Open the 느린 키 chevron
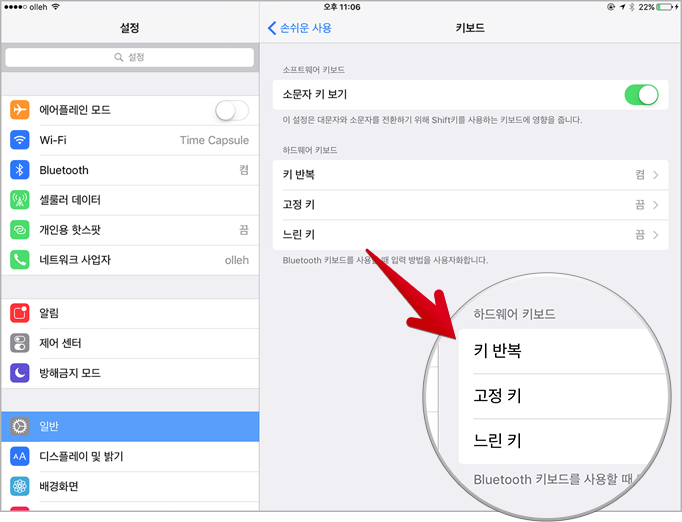Screen dimensions: 682x522 click(656, 235)
